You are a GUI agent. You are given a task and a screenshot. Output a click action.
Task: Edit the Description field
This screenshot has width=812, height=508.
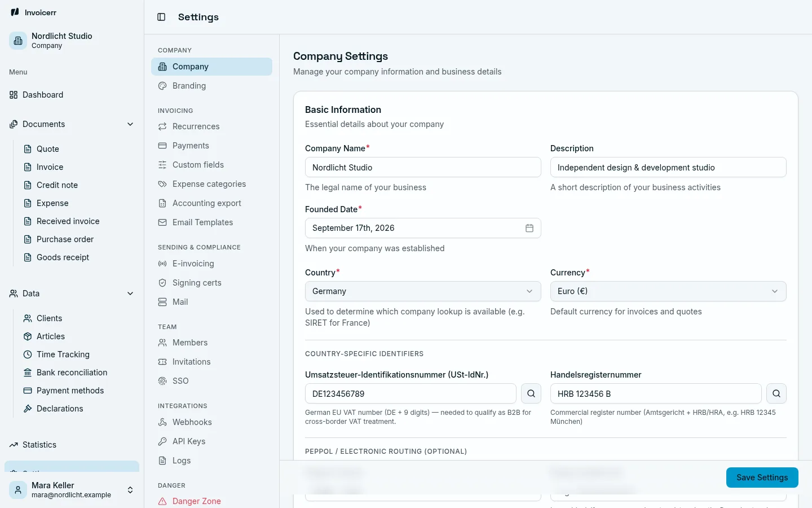pos(668,167)
